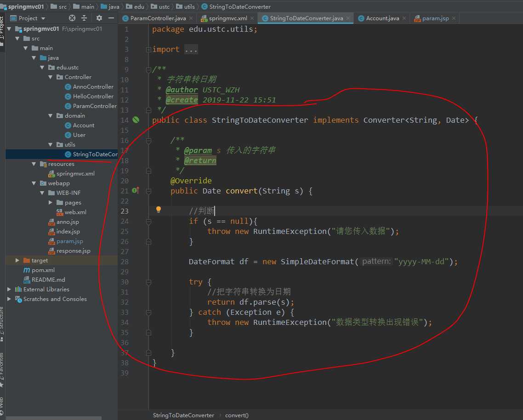523x420 pixels.
Task: Select springmvc.xml in resources
Action: pos(71,174)
